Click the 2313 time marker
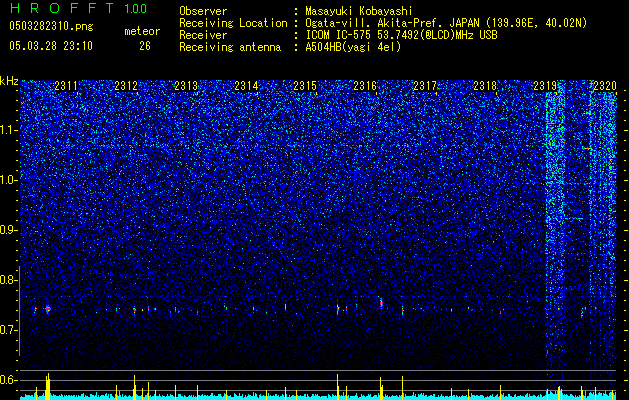 pos(186,86)
